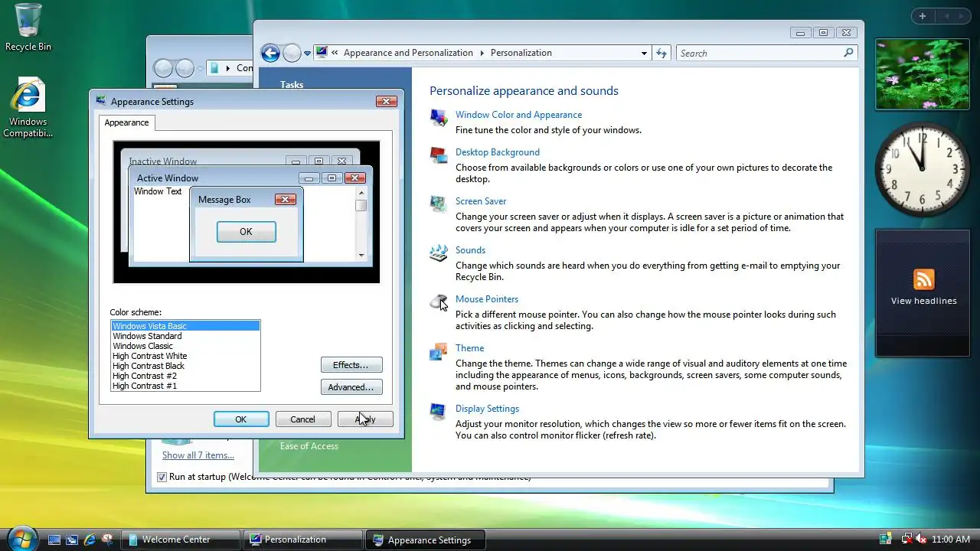Switch to Personalization taskbar button
Screen dimensions: 980x551
[303, 540]
